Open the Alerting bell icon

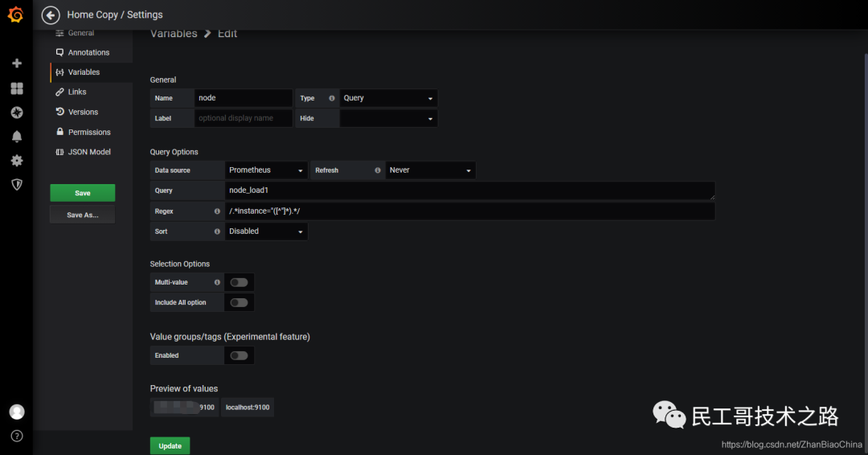pos(17,136)
